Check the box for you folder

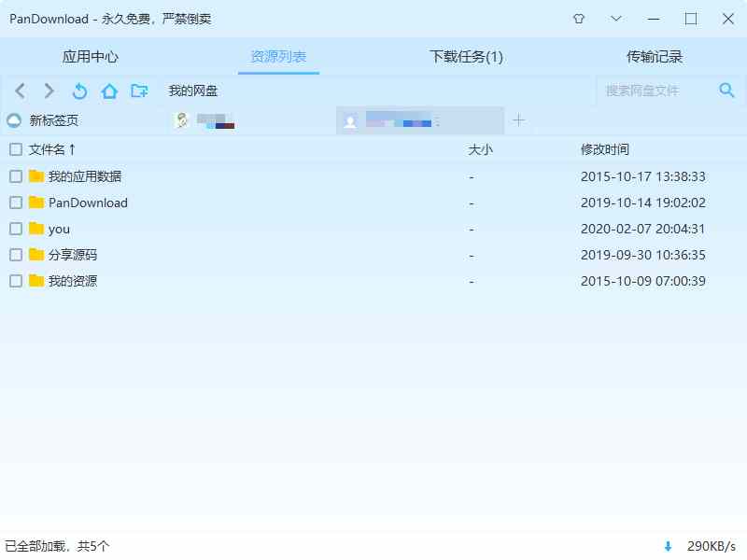16,229
